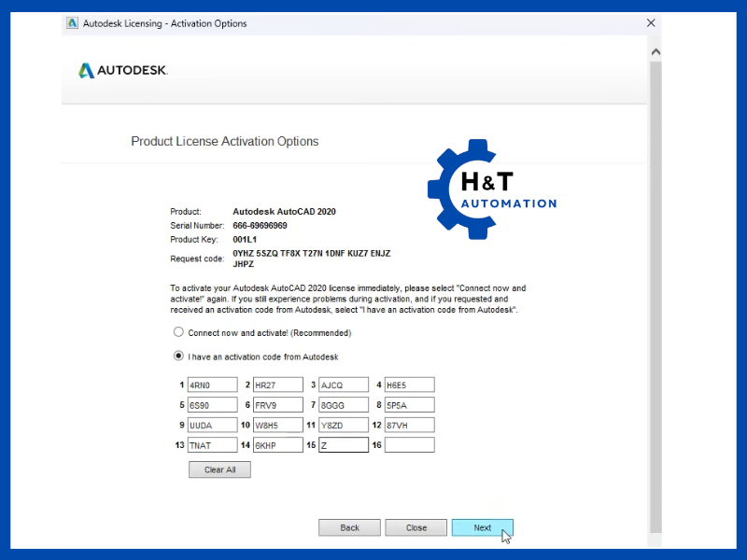Close the Activation Options window
The width and height of the screenshot is (747, 560).
click(x=650, y=23)
